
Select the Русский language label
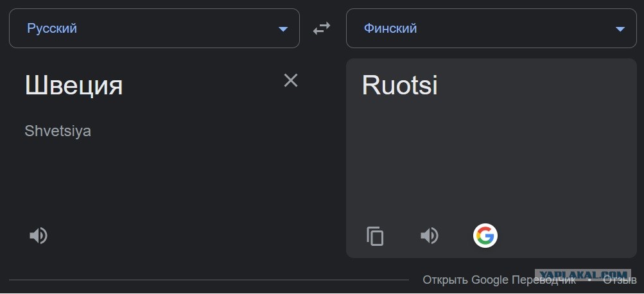point(52,28)
